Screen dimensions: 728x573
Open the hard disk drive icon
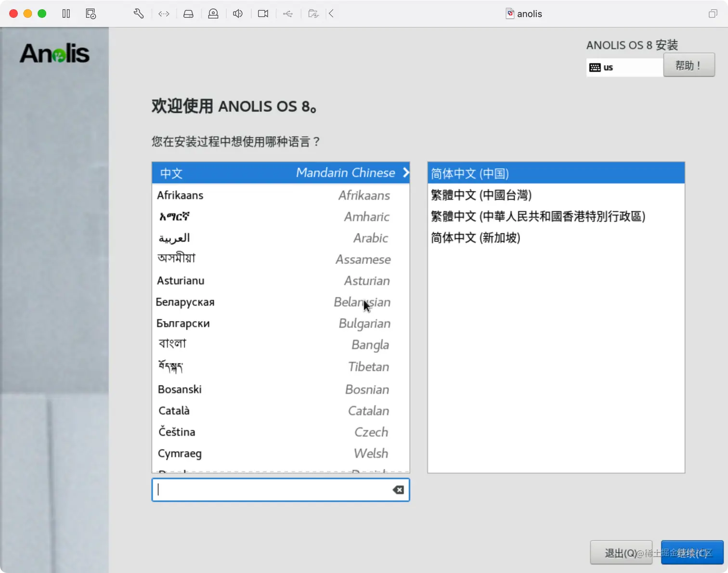click(x=188, y=13)
